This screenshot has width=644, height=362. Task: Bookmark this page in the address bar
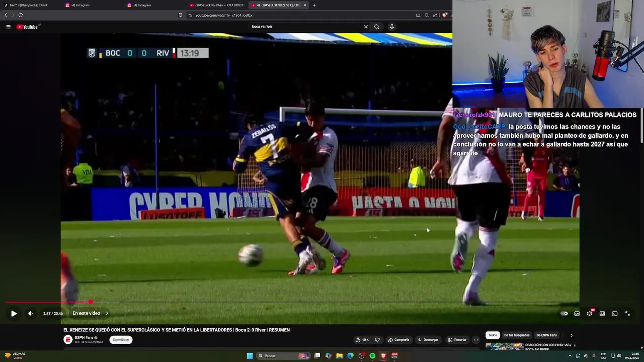click(x=180, y=15)
